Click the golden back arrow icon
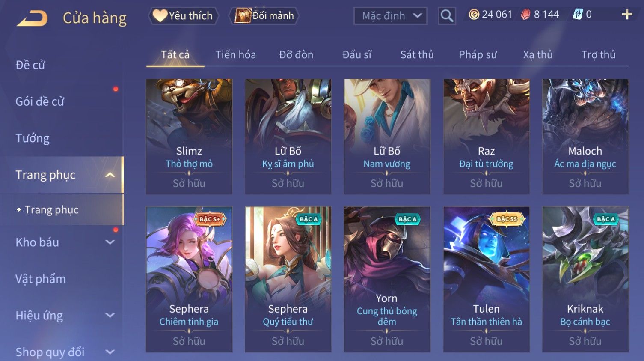The height and width of the screenshot is (361, 644). [x=32, y=18]
